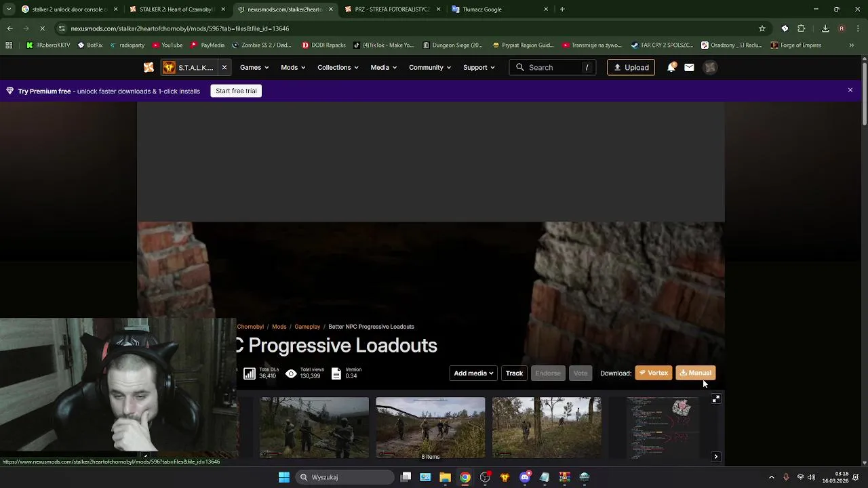The width and height of the screenshot is (868, 488).
Task: Open the config code screenshot thumbnail
Action: coord(663,428)
